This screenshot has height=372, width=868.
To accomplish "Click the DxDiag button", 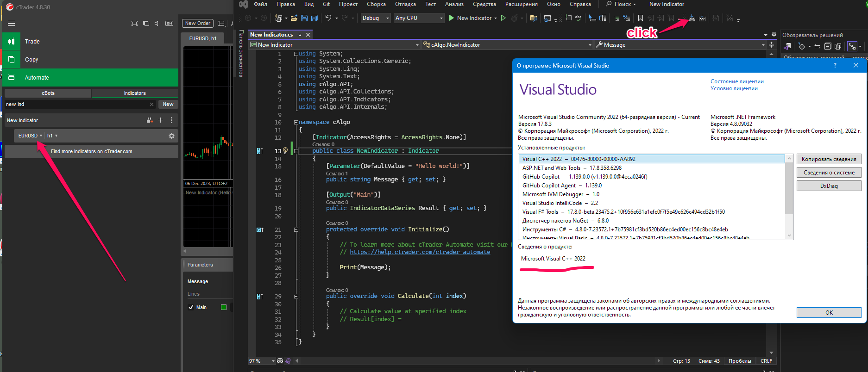I will (x=829, y=186).
